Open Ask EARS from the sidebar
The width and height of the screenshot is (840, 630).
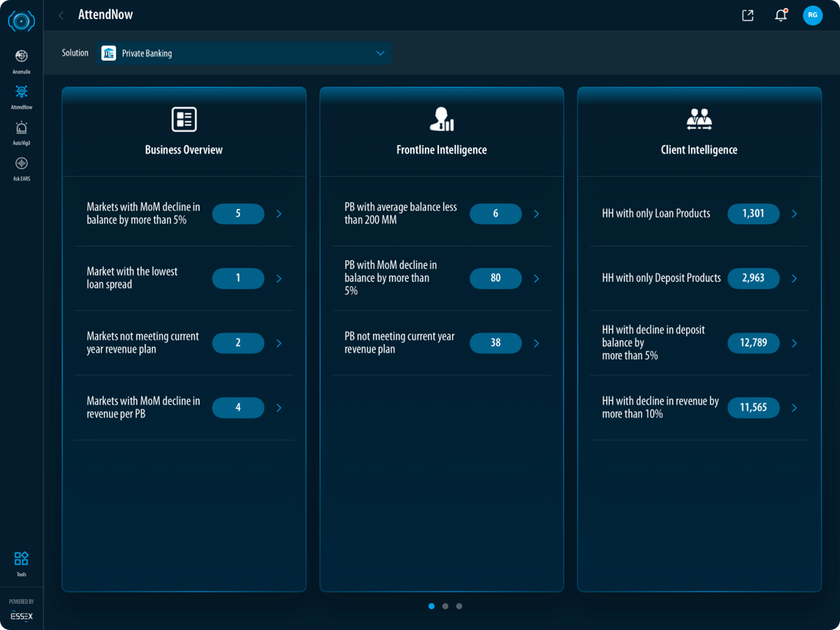pyautogui.click(x=21, y=167)
